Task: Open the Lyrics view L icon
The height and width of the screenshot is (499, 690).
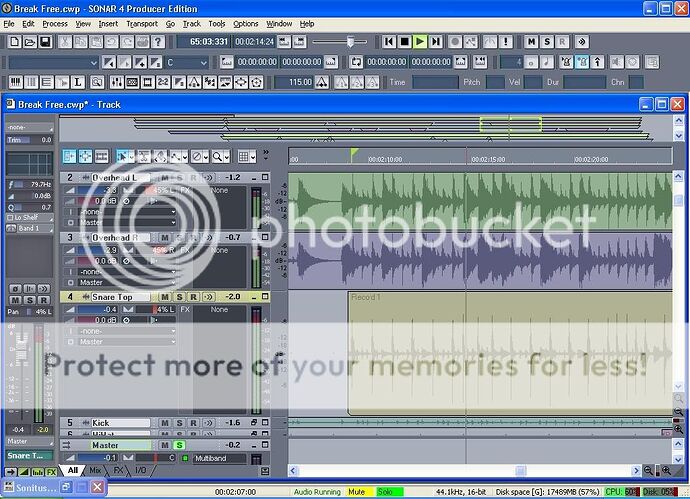Action: coord(77,82)
